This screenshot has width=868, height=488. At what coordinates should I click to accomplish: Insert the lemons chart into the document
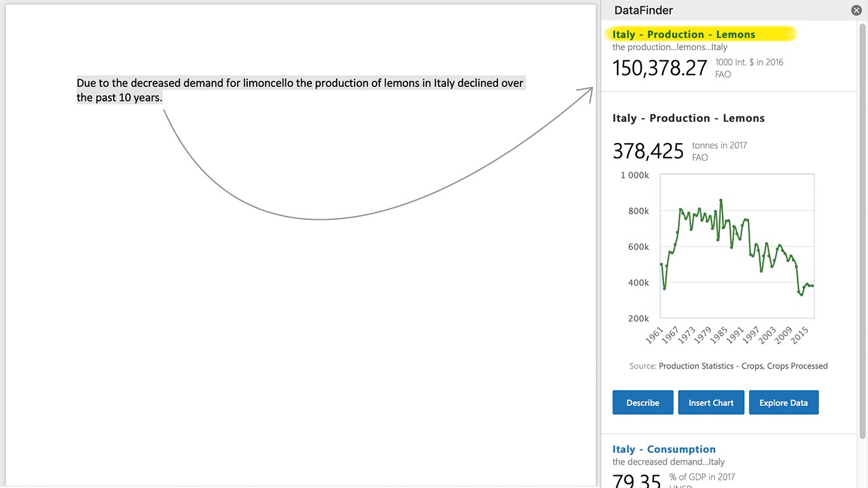click(x=710, y=403)
